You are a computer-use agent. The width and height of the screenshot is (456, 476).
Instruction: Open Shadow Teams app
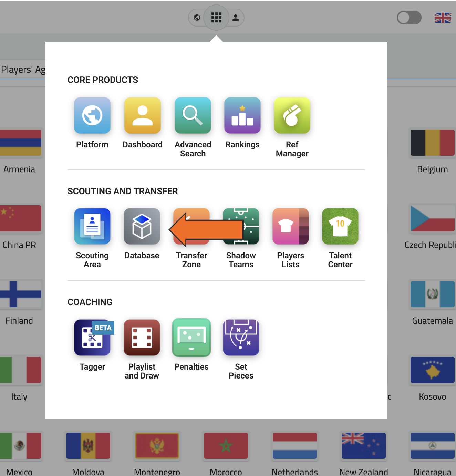[241, 226]
